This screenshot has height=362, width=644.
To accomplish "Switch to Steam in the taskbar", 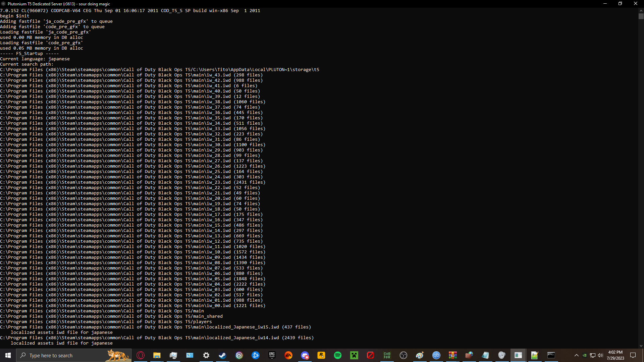I will pyautogui.click(x=223, y=355).
